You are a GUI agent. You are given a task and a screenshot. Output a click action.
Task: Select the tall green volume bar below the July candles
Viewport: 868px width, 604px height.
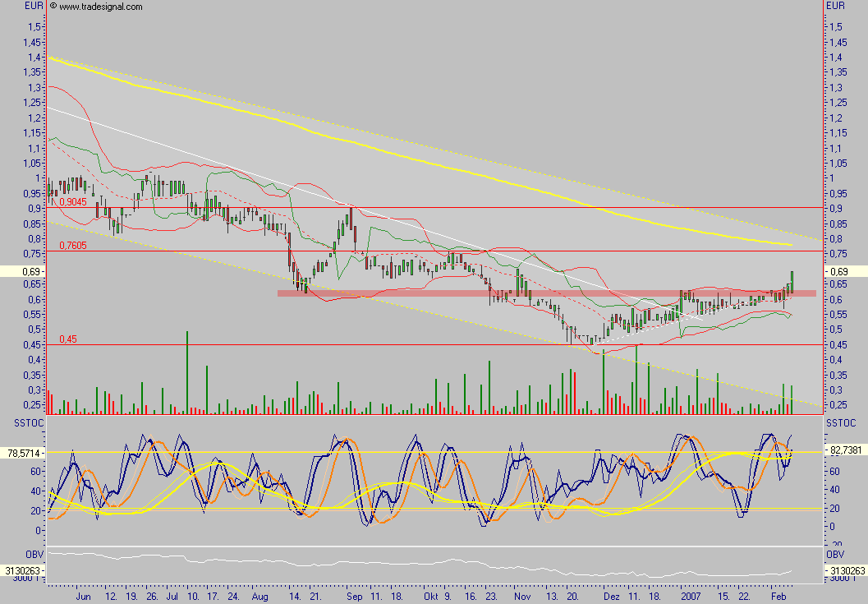click(187, 370)
